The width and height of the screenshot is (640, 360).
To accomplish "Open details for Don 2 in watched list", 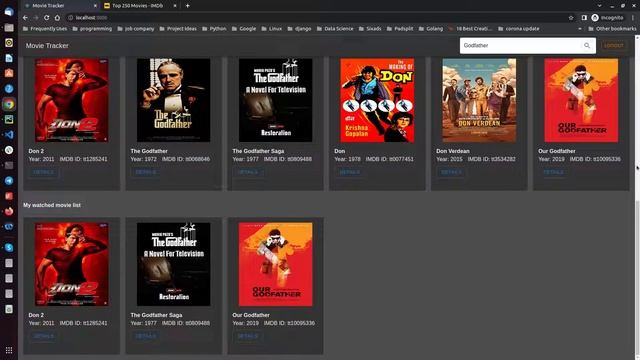I will coord(43,336).
